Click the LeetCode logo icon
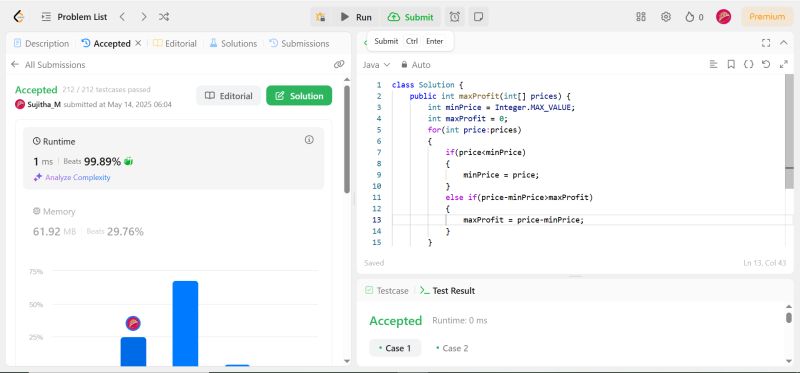800x373 pixels. point(19,17)
